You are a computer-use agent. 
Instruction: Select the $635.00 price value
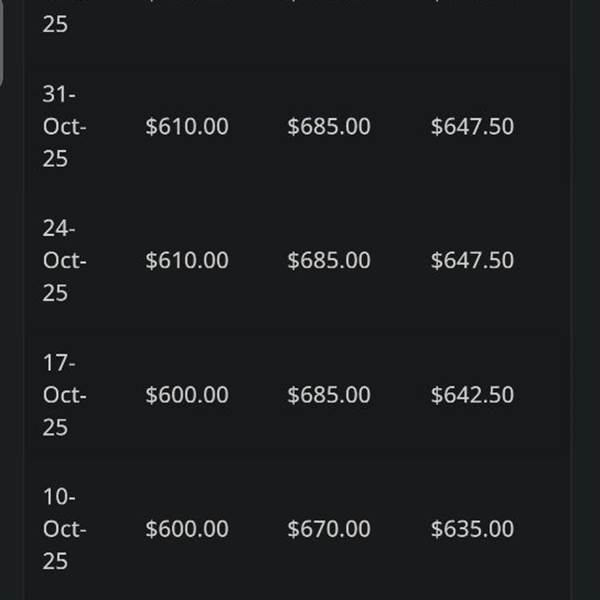(472, 529)
